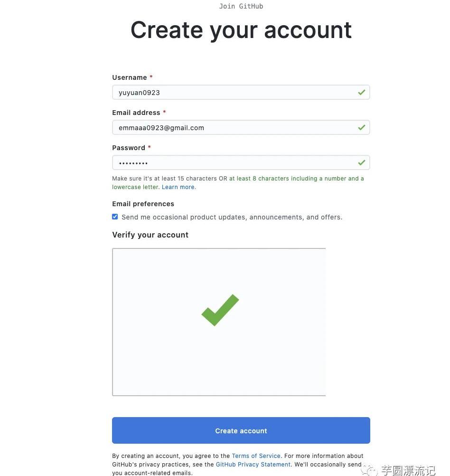Image resolution: width=450 pixels, height=476 pixels.
Task: Focus the Password input field
Action: pyautogui.click(x=233, y=163)
